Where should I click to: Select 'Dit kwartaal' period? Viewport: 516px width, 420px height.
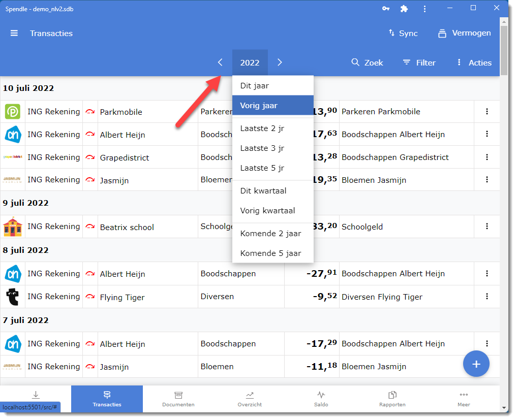[x=273, y=191]
